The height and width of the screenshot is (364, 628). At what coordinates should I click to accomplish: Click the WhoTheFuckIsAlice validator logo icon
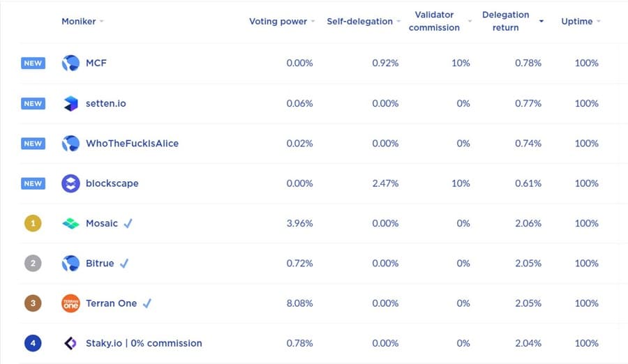coord(70,144)
